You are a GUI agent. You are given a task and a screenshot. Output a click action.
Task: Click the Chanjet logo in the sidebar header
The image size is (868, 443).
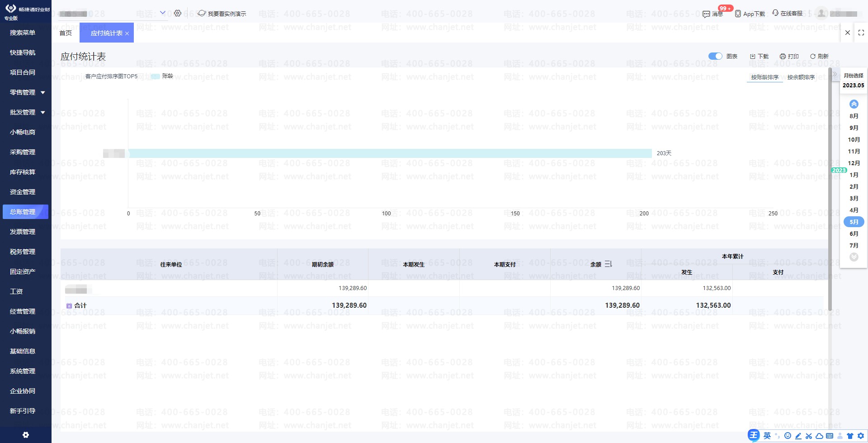[10, 9]
